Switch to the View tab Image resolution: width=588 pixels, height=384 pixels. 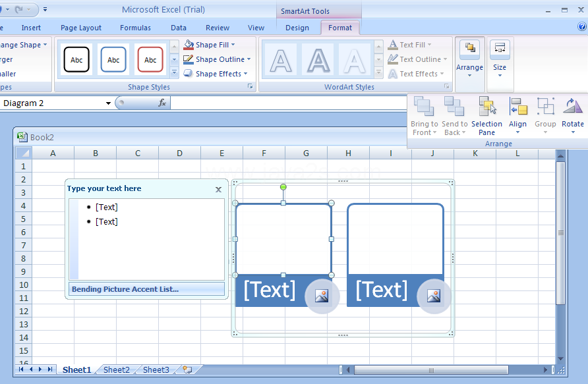click(x=256, y=28)
